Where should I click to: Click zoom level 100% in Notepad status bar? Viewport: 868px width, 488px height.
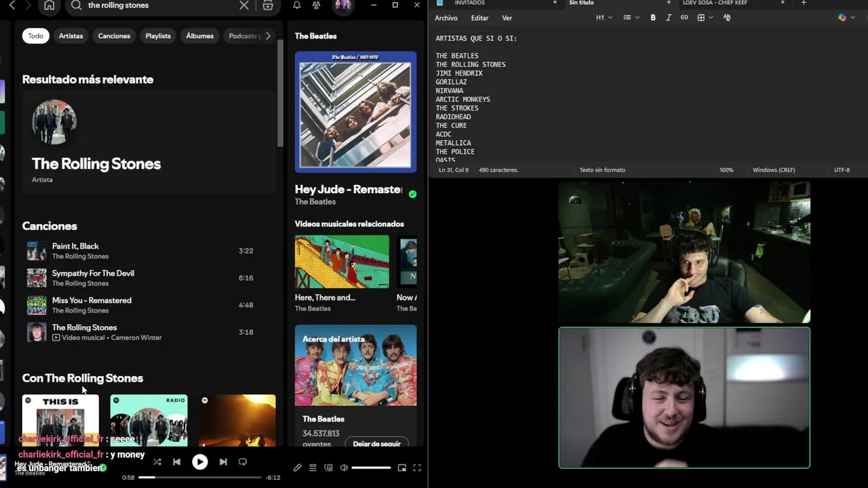coord(726,170)
